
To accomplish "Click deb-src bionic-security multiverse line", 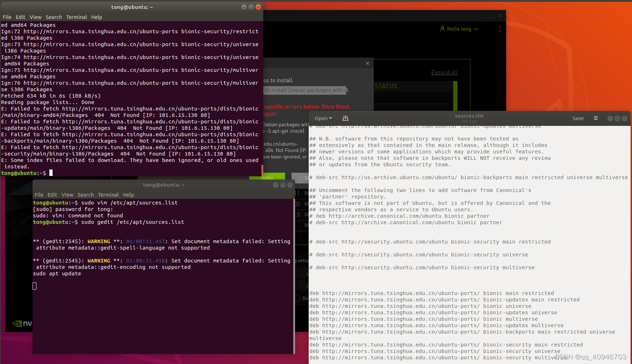I will (x=422, y=267).
